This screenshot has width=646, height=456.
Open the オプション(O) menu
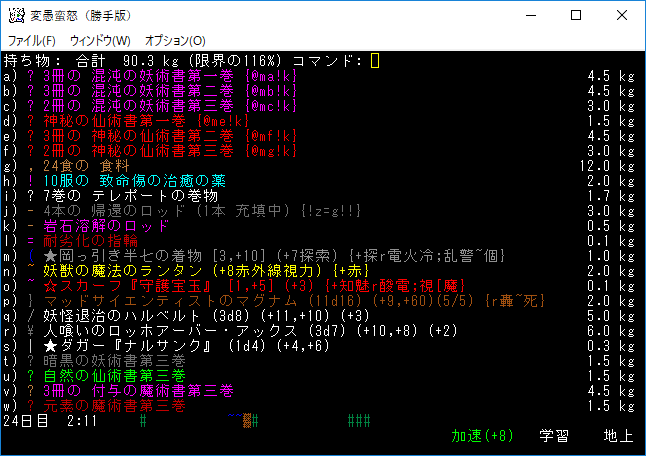point(175,40)
